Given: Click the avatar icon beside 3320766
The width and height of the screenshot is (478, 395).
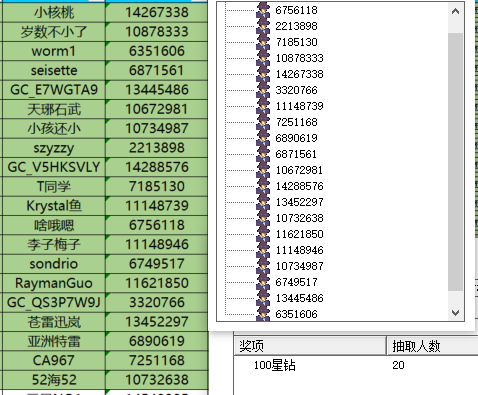Looking at the screenshot, I should (x=263, y=90).
